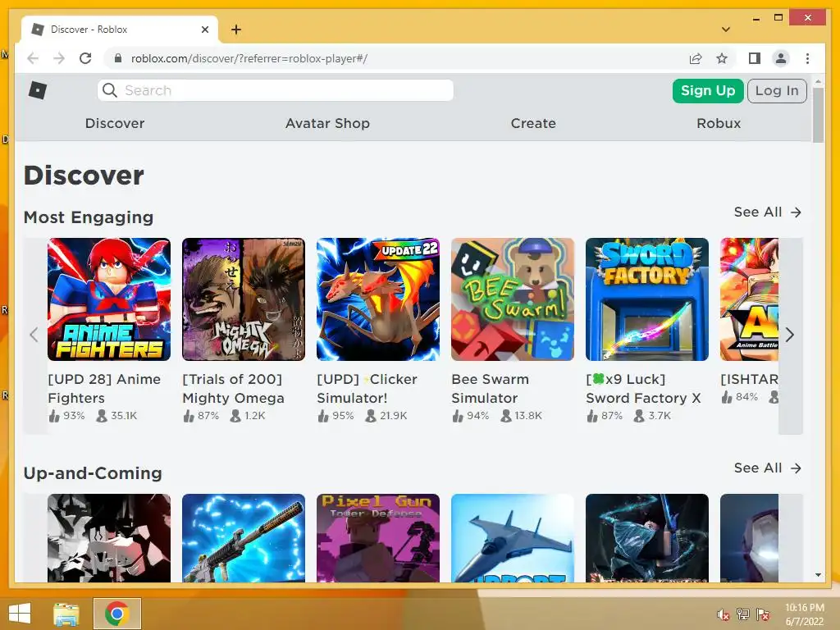Click See All for Up-and-Coming
The height and width of the screenshot is (630, 840).
point(767,468)
